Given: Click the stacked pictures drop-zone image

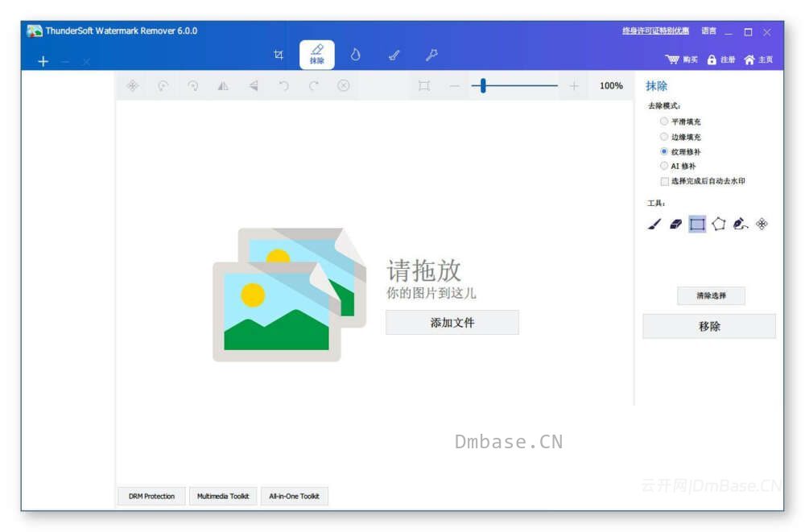Looking at the screenshot, I should tap(289, 295).
